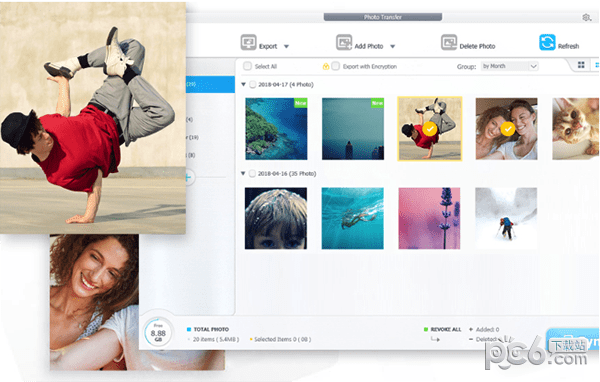
Task: Open the Group by Month dropdown
Action: point(509,66)
